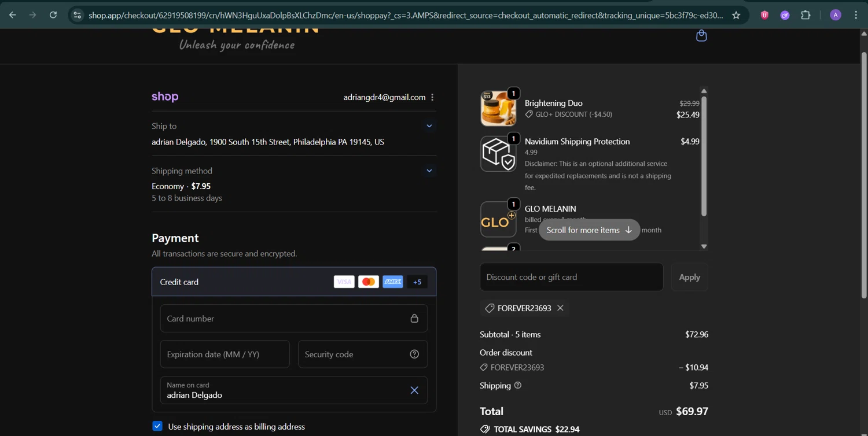Click the − $10.94 order discount amount
868x436 pixels.
click(693, 367)
